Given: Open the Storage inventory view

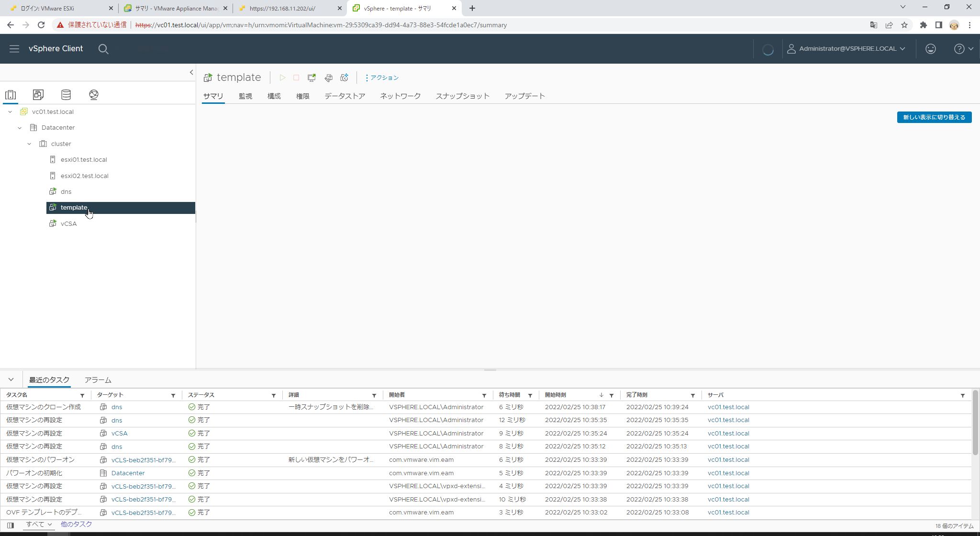Looking at the screenshot, I should [x=66, y=95].
